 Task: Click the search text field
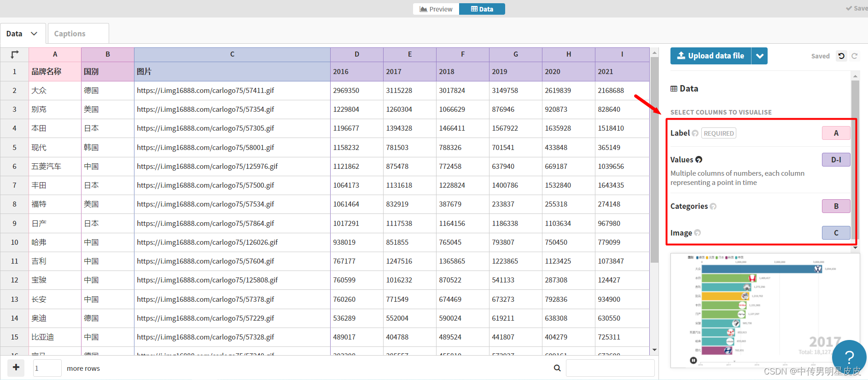610,368
